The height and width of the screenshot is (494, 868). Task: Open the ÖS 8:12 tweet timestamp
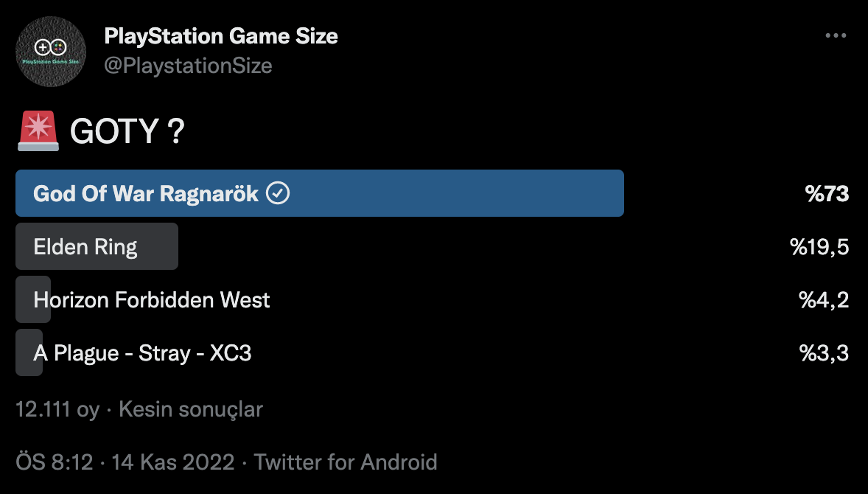pos(55,462)
